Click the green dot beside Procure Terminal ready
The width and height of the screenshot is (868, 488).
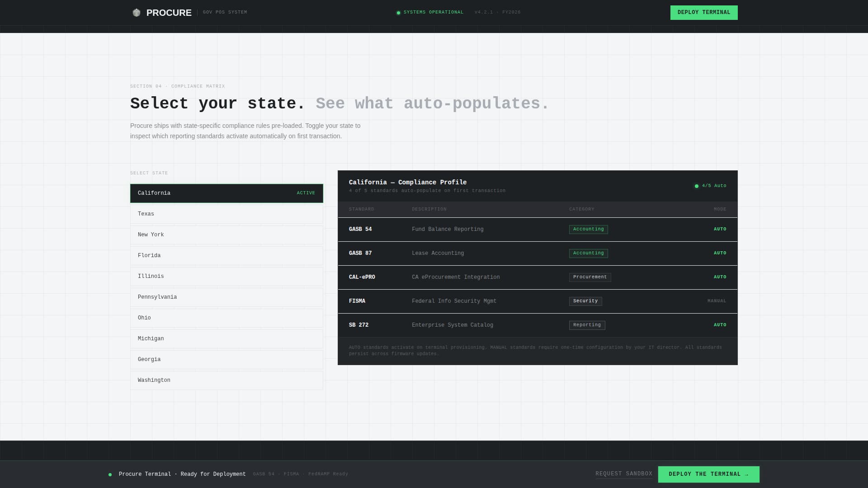110,474
